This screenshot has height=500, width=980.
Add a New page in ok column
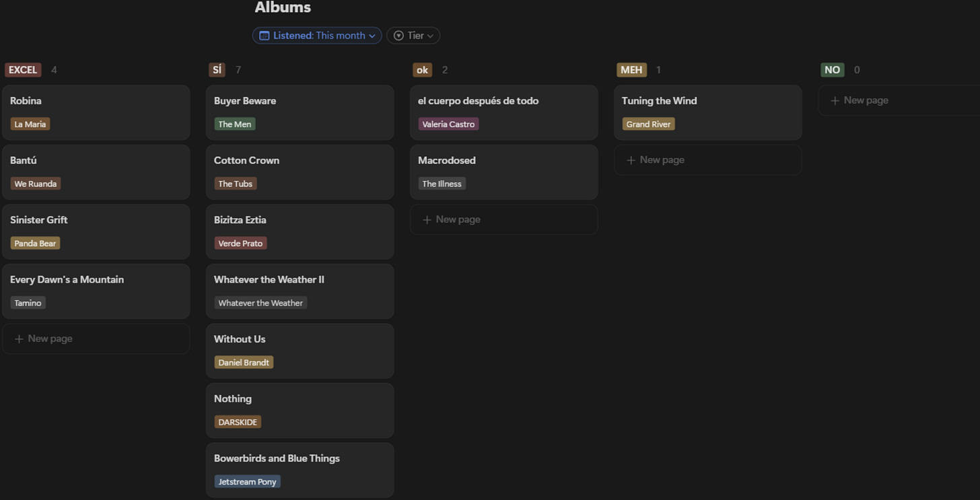click(x=504, y=219)
